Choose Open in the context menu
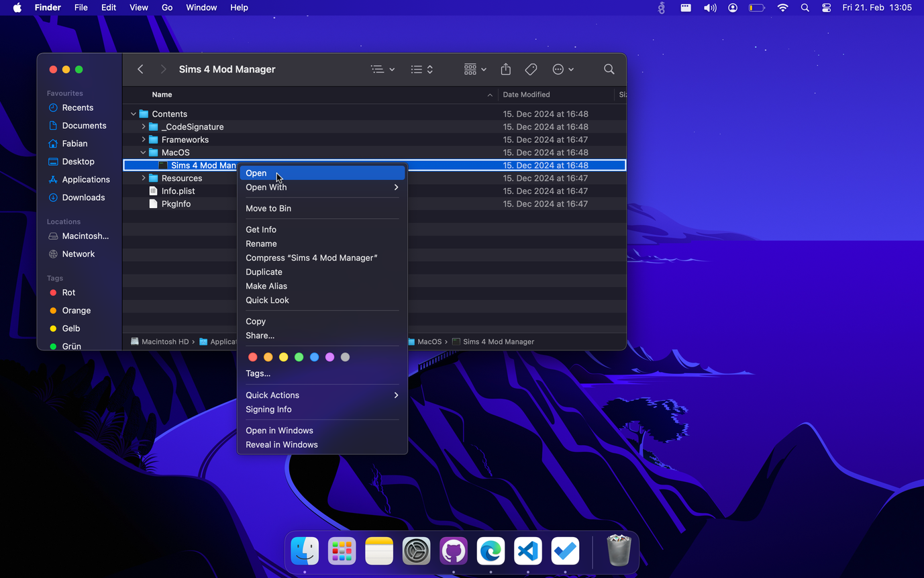This screenshot has width=924, height=578. click(x=322, y=173)
